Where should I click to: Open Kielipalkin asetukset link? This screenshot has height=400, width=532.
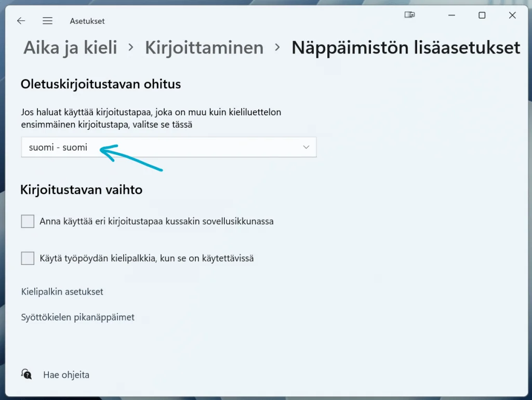tap(62, 292)
